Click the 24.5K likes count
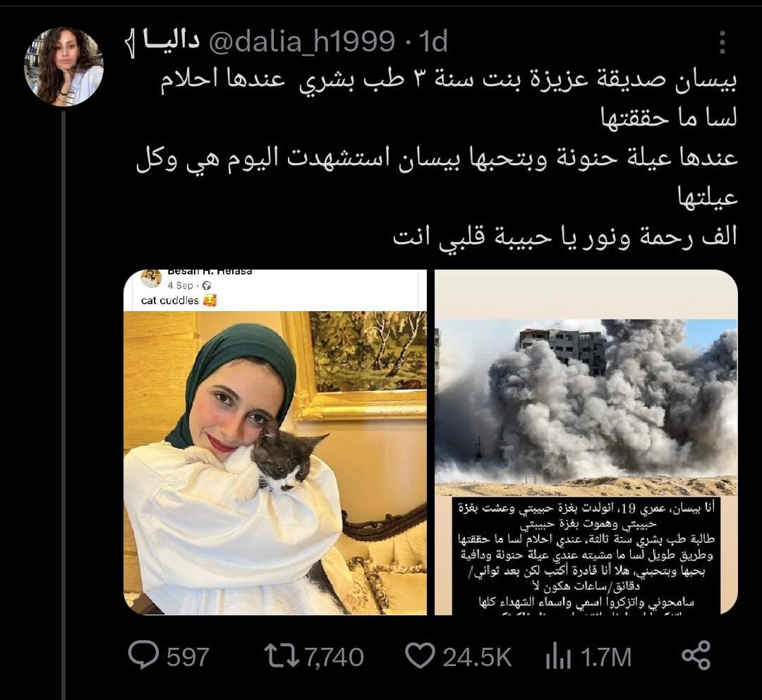 click(x=477, y=657)
